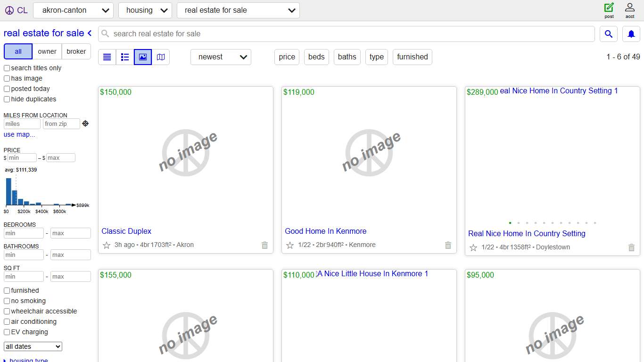Viewport: 644px width, 362px height.
Task: Enable wheelchair accessible filter
Action: pyautogui.click(x=7, y=311)
